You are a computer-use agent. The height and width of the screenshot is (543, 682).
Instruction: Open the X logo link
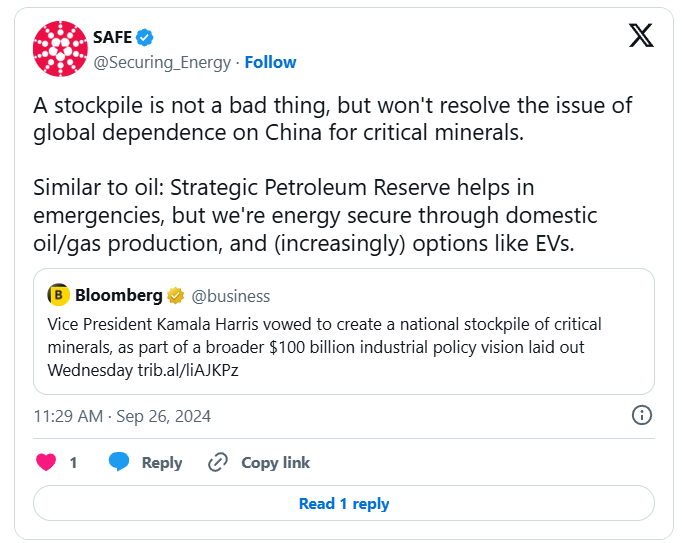coord(641,37)
